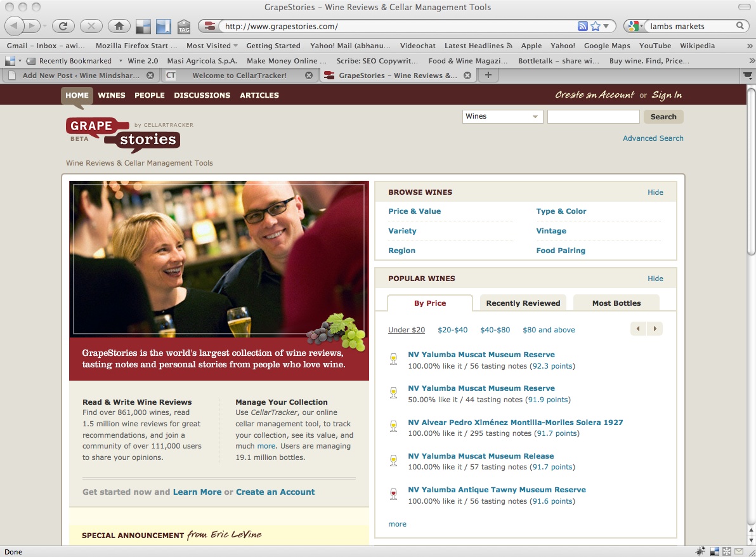Click the RSS feed icon in address bar

click(x=582, y=26)
